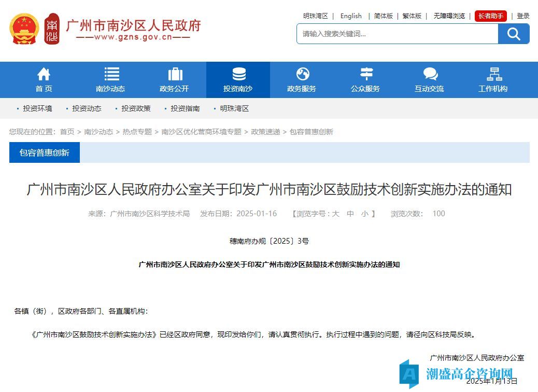
Task: Click the 政务服务 globe icon
Action: click(302, 74)
